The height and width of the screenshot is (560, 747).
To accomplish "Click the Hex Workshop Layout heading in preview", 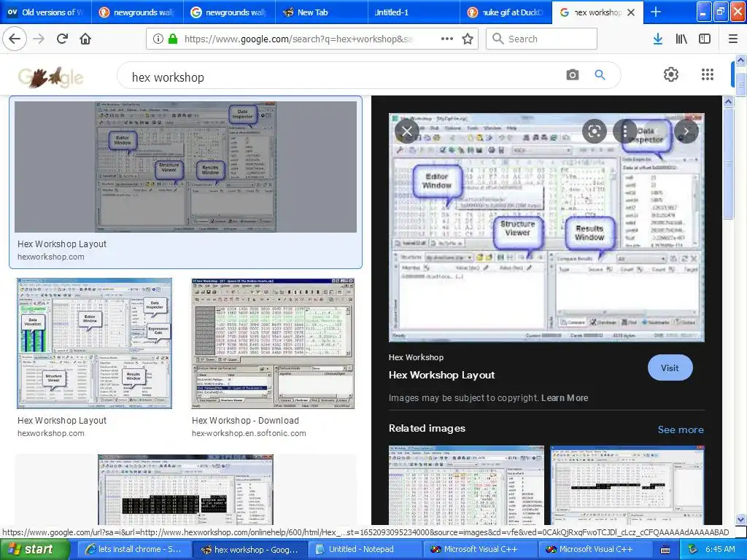I will click(441, 375).
